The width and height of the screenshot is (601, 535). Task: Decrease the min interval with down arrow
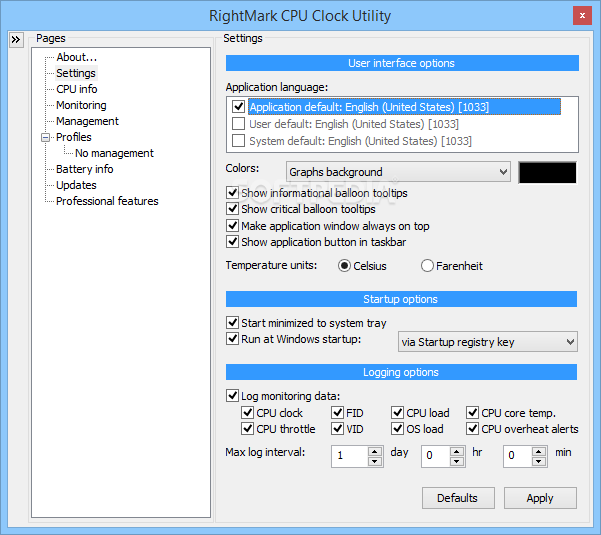click(539, 461)
